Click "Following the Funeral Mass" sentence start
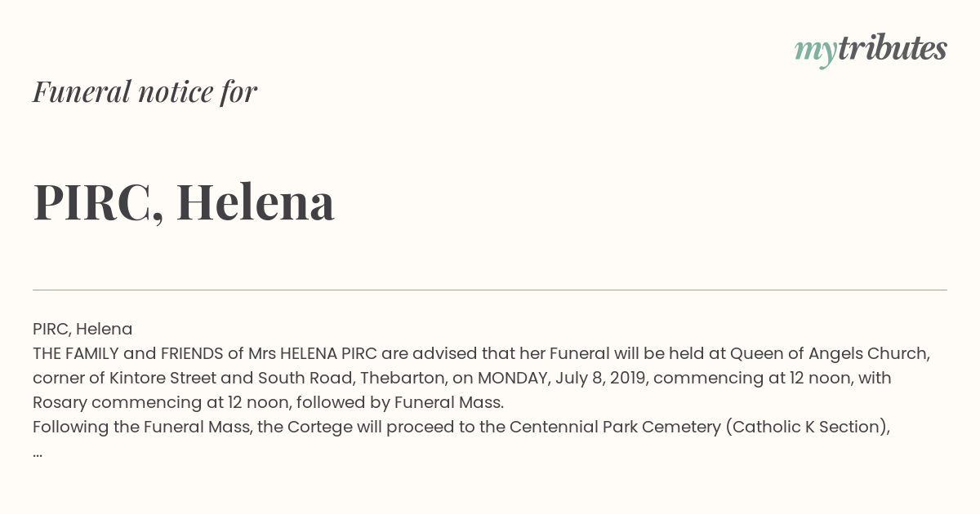 tap(140, 427)
